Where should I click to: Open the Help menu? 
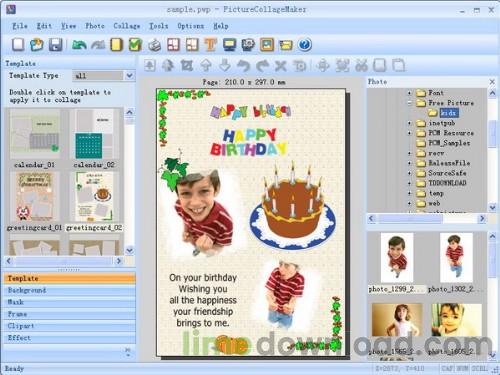pyautogui.click(x=221, y=26)
